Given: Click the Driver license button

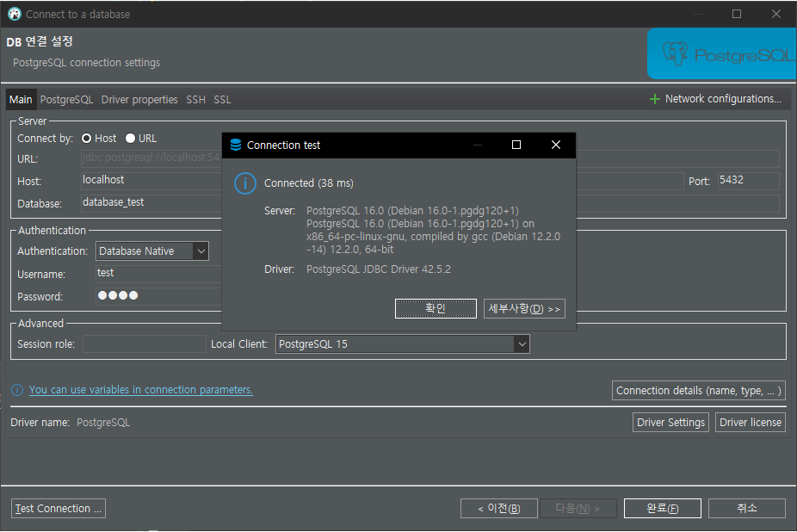Looking at the screenshot, I should click(751, 423).
